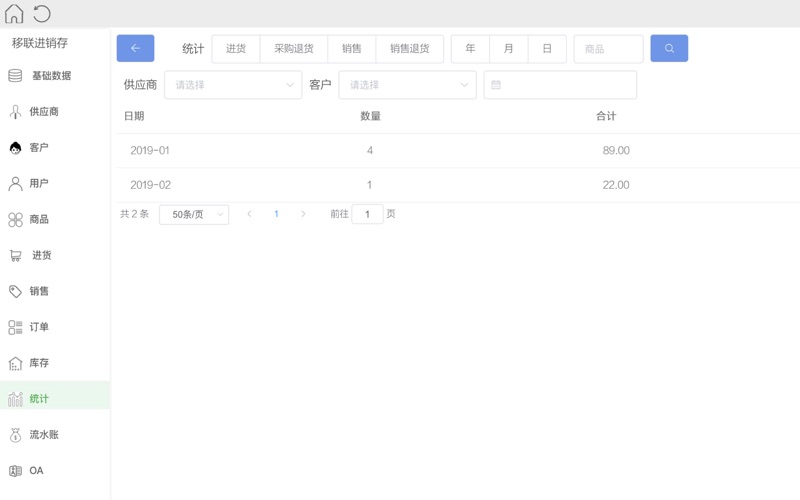Click the calendar icon in date field
The image size is (800, 500).
point(495,85)
